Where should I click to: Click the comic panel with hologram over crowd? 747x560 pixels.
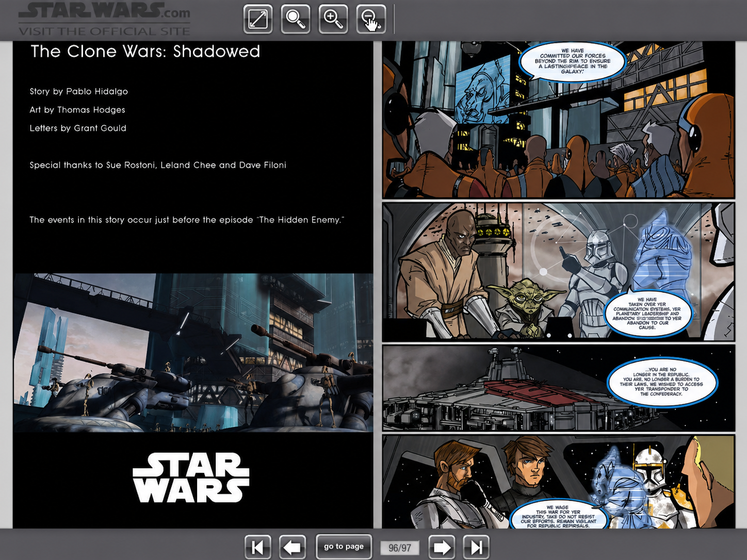[x=558, y=120]
